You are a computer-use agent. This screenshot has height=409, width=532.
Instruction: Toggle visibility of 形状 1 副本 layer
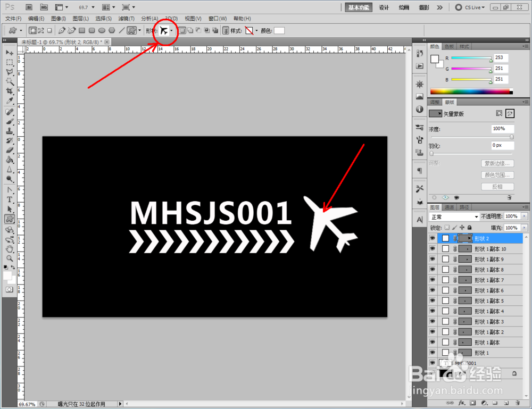(432, 342)
